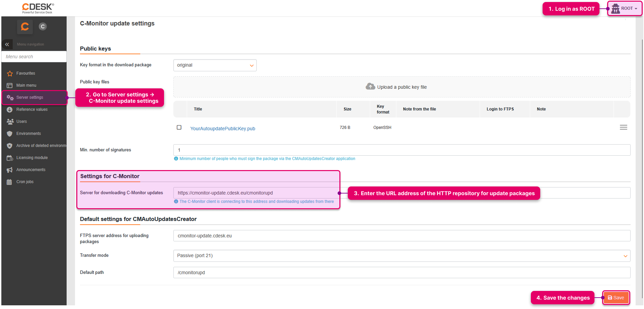Click info icon under C-Monitor server URL
This screenshot has height=309, width=644.
pyautogui.click(x=176, y=202)
